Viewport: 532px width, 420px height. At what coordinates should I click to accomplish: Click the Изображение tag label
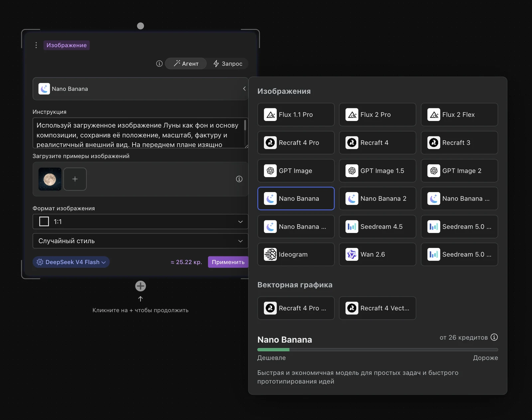pyautogui.click(x=66, y=45)
